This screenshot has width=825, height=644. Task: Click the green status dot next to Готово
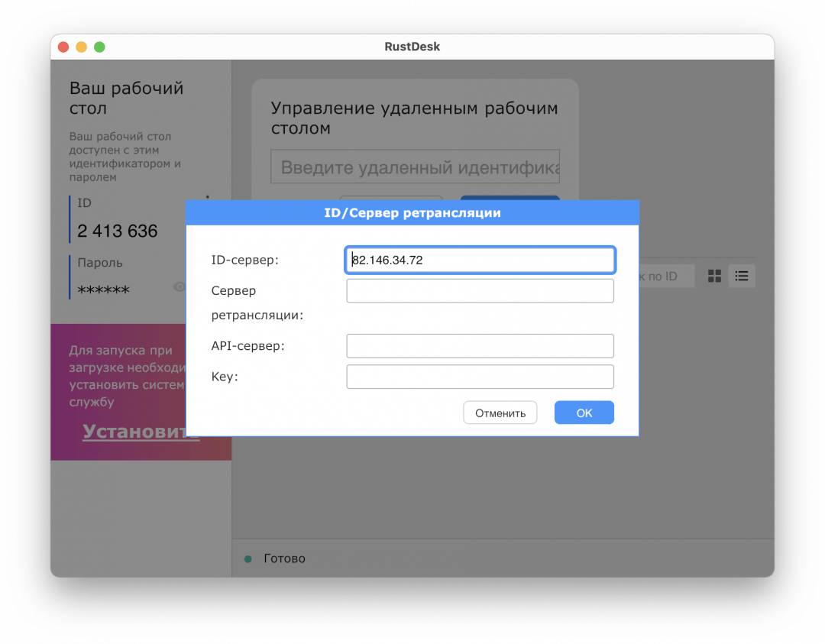pyautogui.click(x=246, y=558)
